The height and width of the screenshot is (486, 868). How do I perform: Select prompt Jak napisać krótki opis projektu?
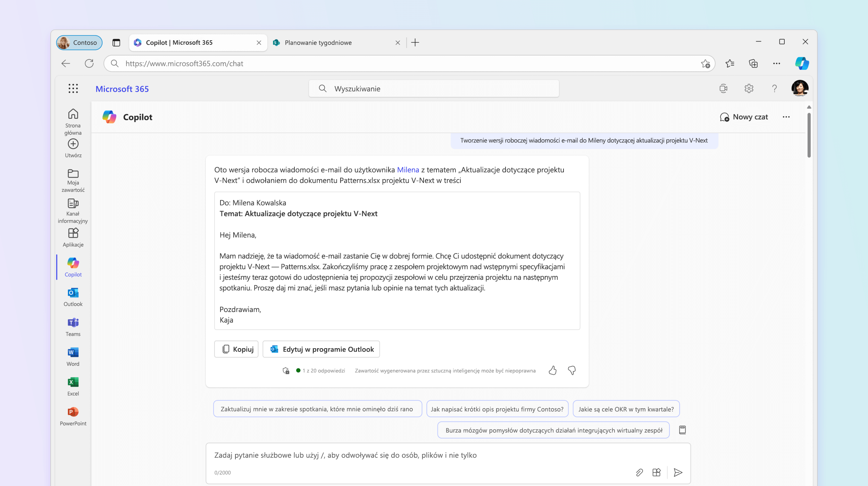click(497, 409)
